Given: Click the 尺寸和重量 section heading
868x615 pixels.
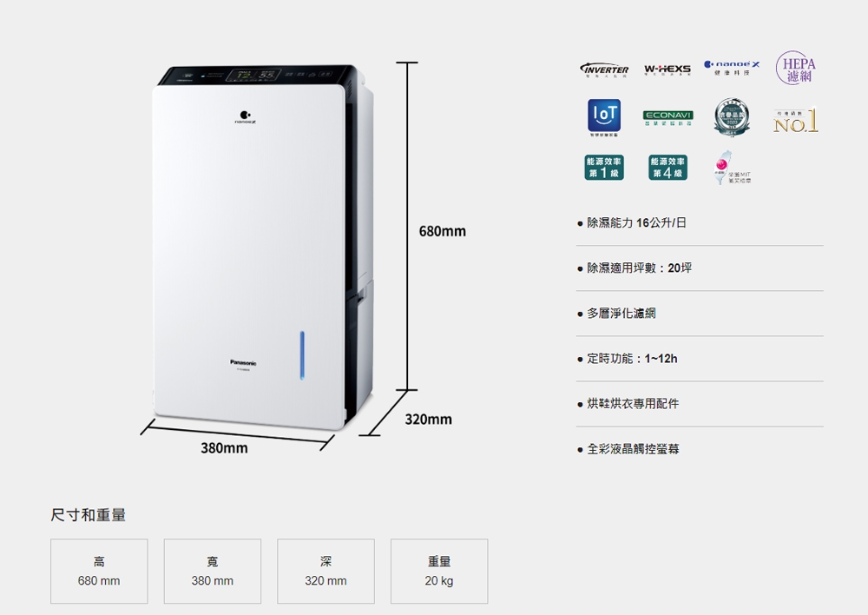Looking at the screenshot, I should (x=88, y=515).
